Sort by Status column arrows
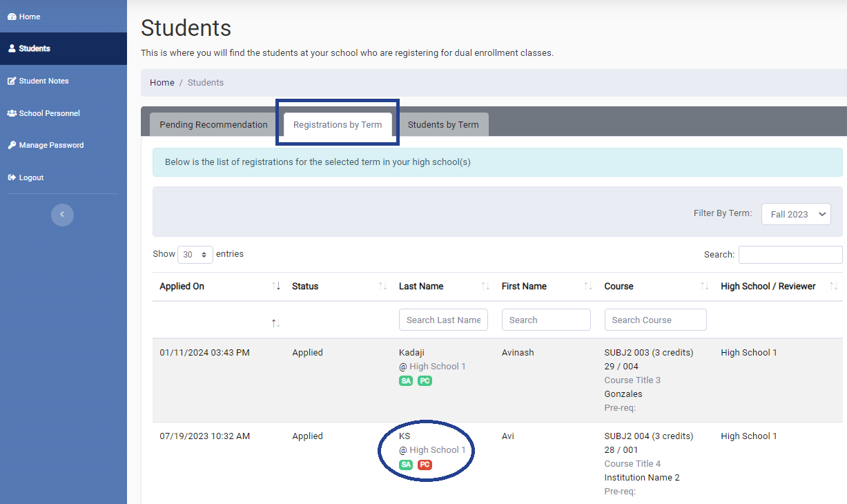This screenshot has height=504, width=847. (383, 287)
